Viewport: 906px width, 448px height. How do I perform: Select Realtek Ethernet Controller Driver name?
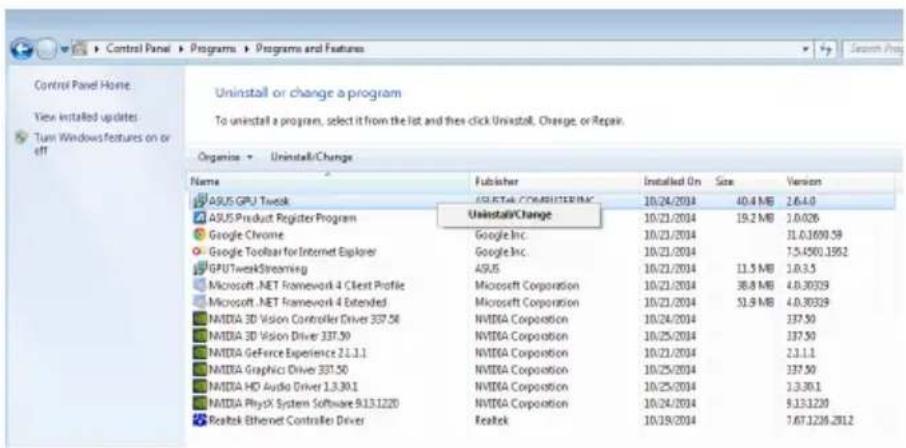(x=287, y=420)
